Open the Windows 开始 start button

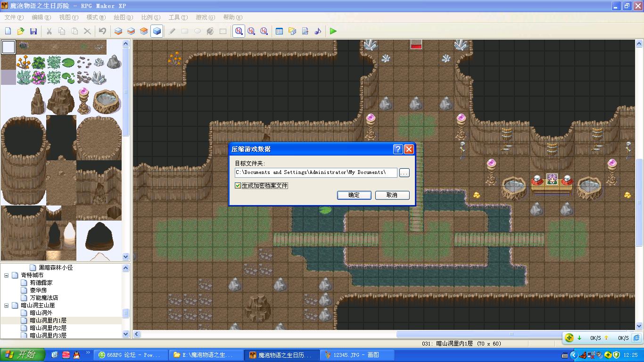point(23,355)
